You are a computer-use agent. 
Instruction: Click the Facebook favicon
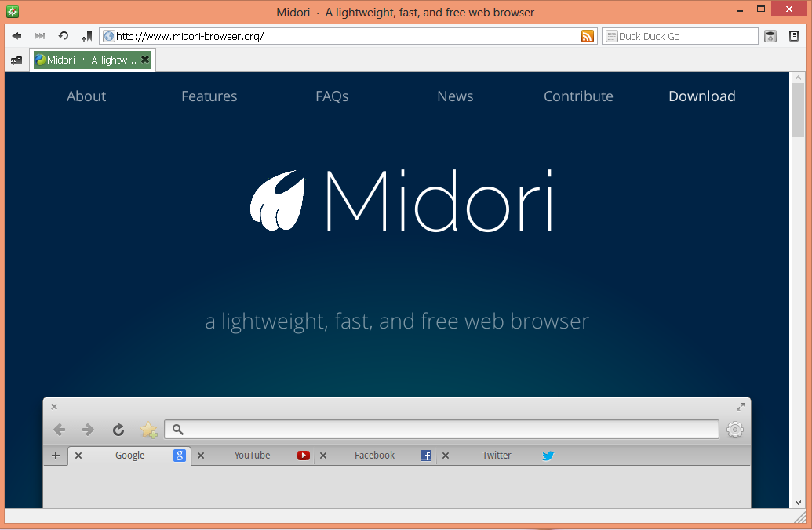[x=426, y=456]
